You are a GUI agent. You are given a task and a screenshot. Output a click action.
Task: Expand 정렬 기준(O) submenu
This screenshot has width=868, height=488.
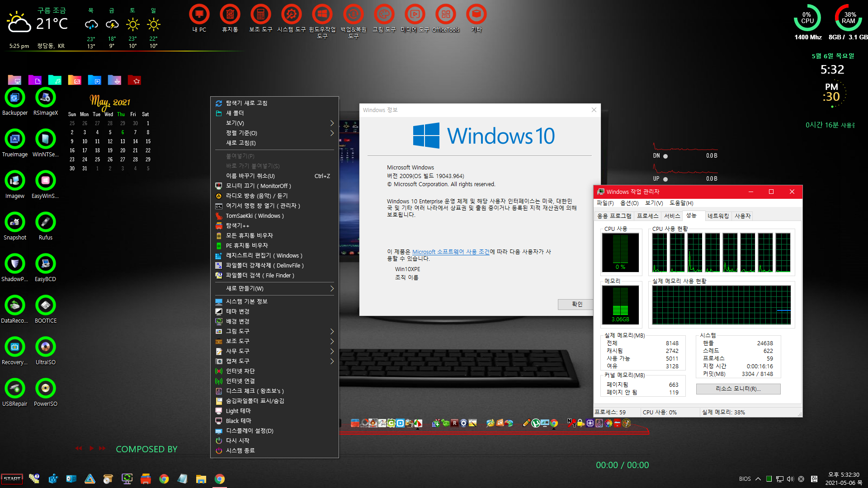pos(274,133)
